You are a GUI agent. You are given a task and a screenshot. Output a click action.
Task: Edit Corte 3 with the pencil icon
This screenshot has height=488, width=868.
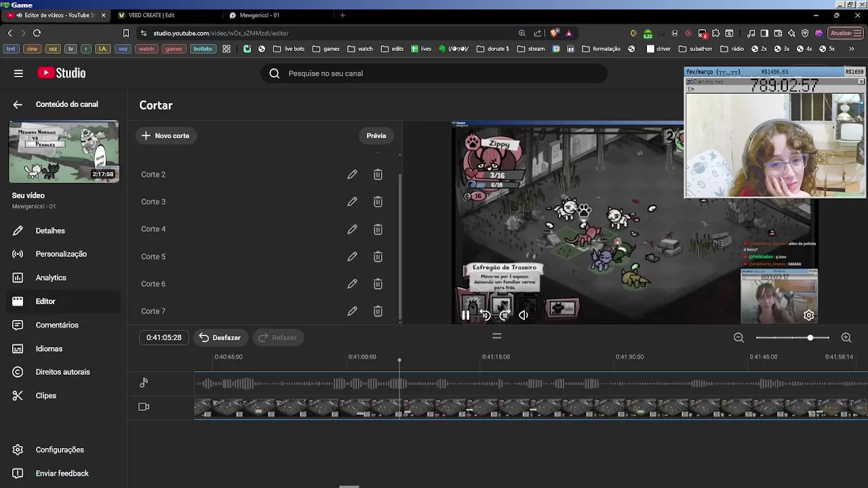352,201
